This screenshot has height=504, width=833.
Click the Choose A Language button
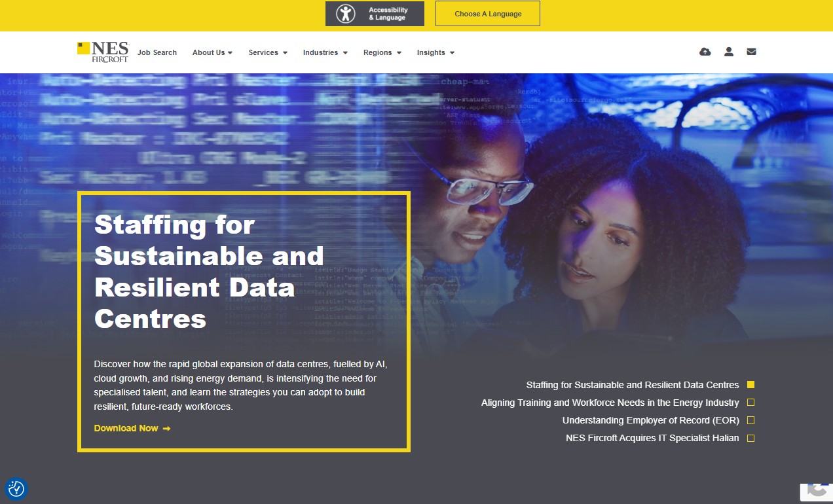[x=488, y=14]
